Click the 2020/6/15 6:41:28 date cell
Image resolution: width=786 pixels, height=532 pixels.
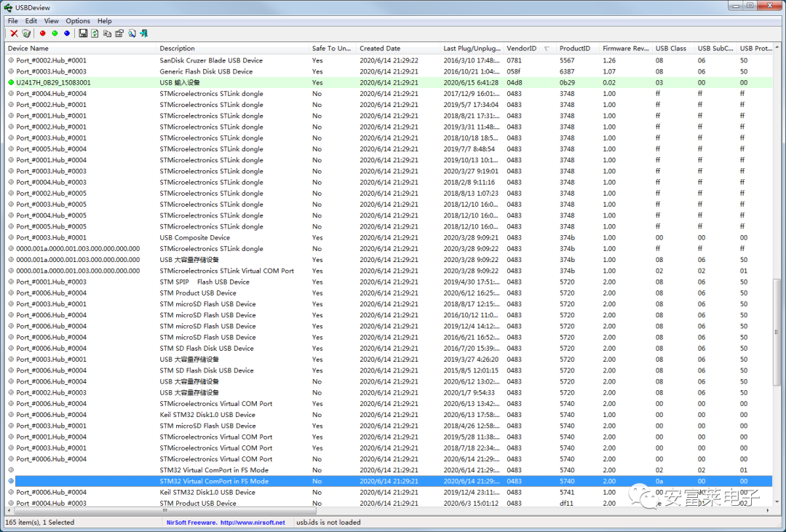pyautogui.click(x=471, y=83)
